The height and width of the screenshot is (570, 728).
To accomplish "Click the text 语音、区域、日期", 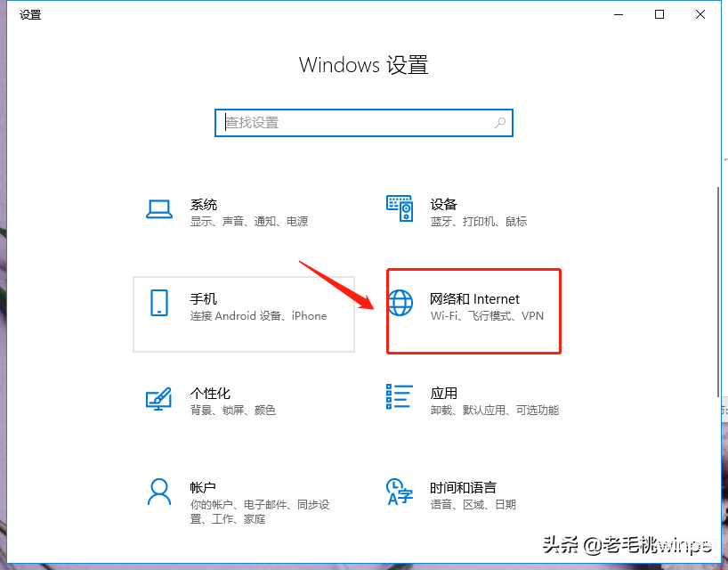I will coord(473,504).
